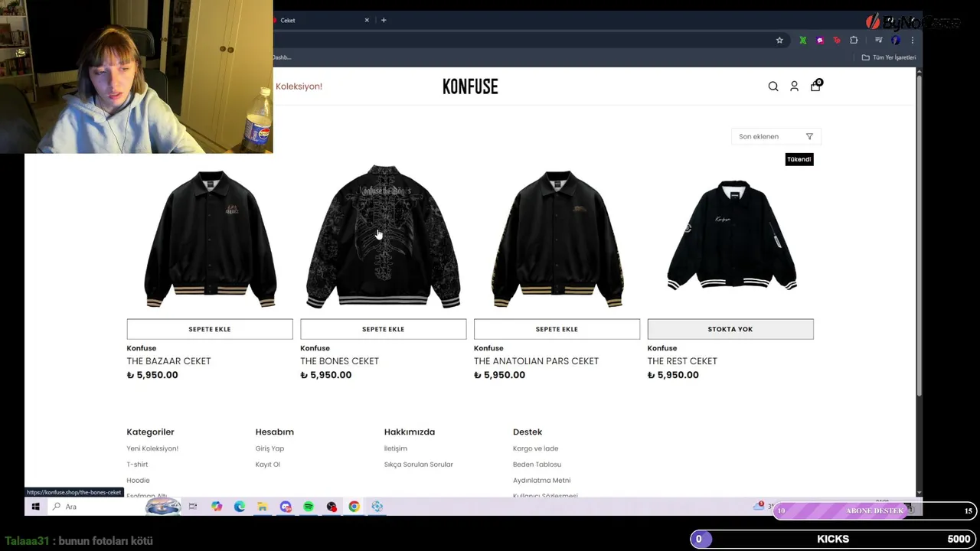Viewport: 980px width, 551px height.
Task: Open THE BONES CEKET product title
Action: pos(339,361)
